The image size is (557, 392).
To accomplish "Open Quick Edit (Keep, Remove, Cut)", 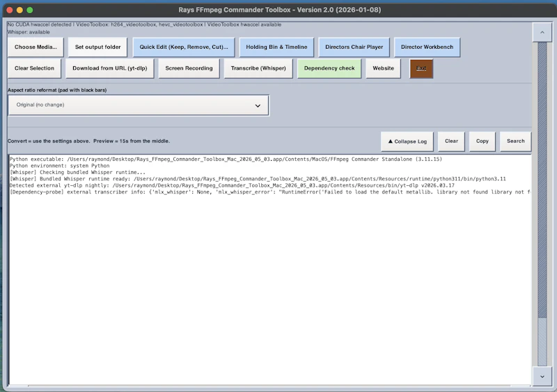I will coord(184,47).
